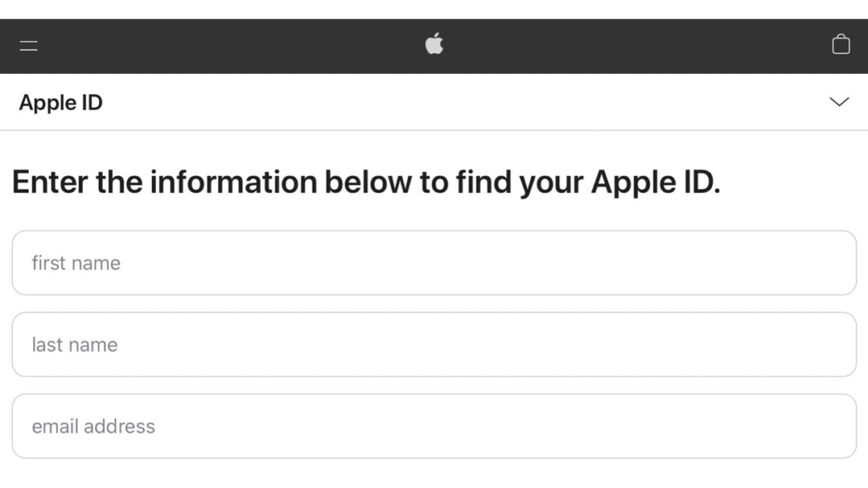Click the heading about finding your Apple ID
Screen dimensions: 868x488
click(x=366, y=182)
